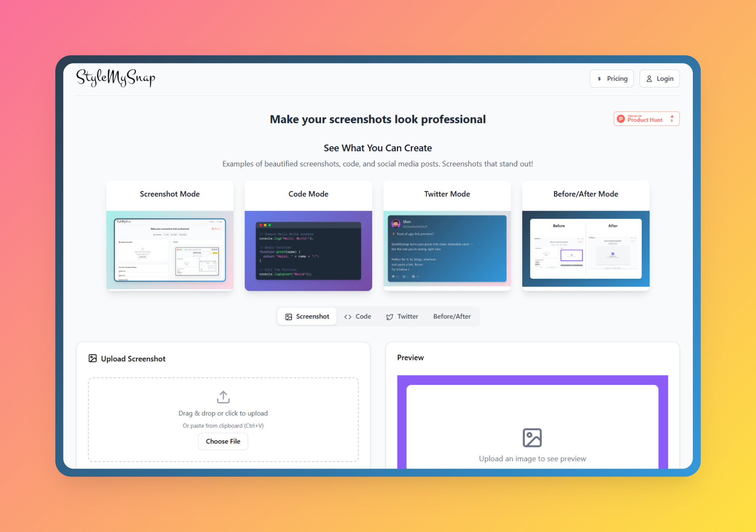Switch to the Code tab
The image size is (756, 532).
click(358, 316)
